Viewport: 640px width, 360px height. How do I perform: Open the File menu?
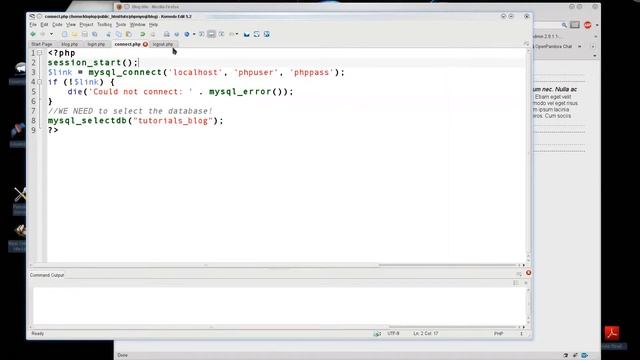click(33, 24)
